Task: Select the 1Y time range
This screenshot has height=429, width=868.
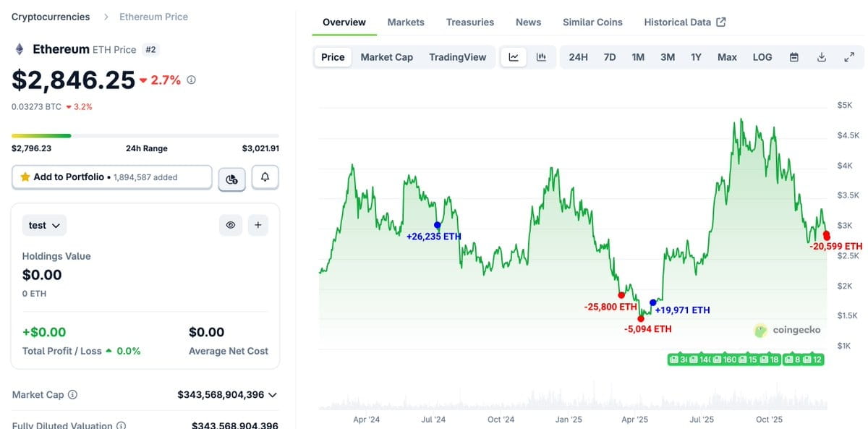Action: (x=696, y=57)
